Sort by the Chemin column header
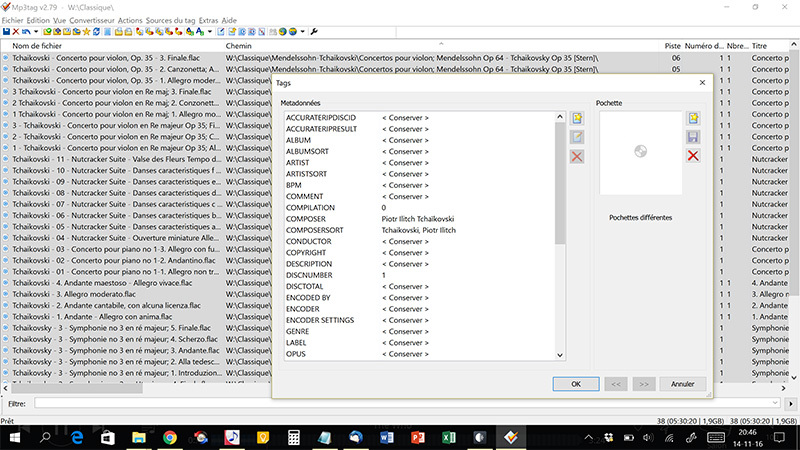This screenshot has width=800, height=450. [x=441, y=46]
